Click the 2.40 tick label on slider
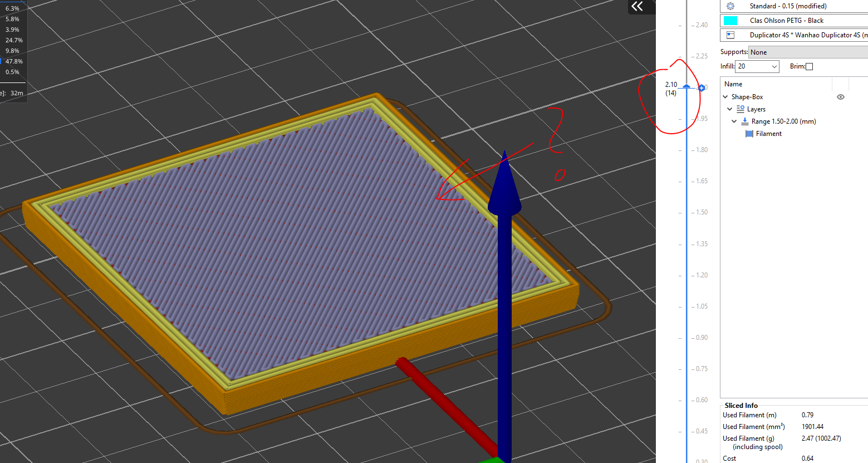Image resolution: width=868 pixels, height=463 pixels. tap(702, 25)
